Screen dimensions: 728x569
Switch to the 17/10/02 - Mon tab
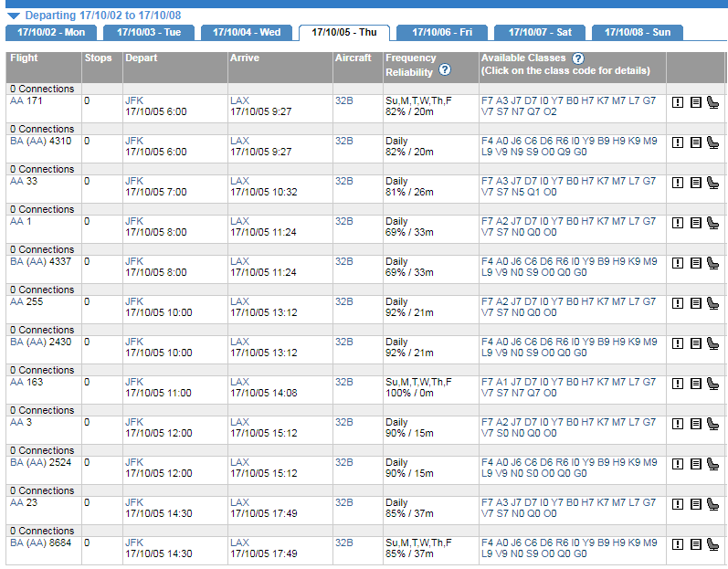click(51, 32)
